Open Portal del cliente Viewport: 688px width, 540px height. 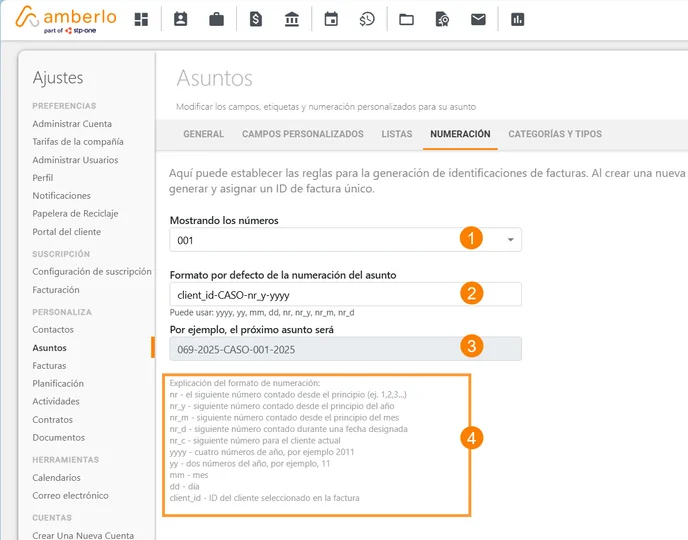click(66, 232)
